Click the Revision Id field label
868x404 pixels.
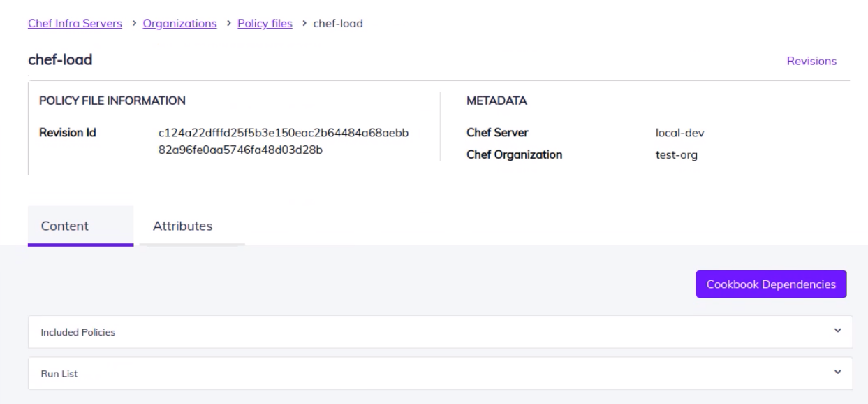pos(67,133)
